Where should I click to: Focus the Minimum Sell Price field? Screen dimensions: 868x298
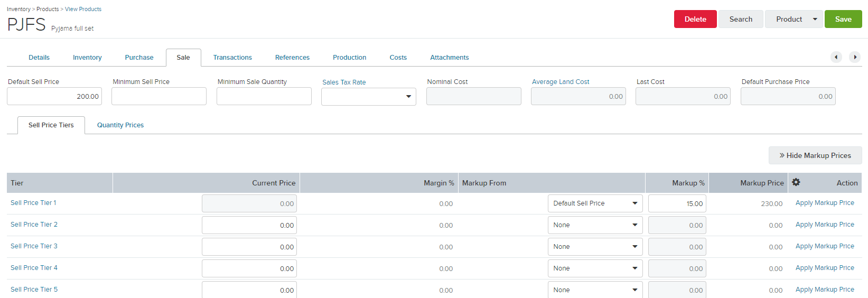[159, 96]
